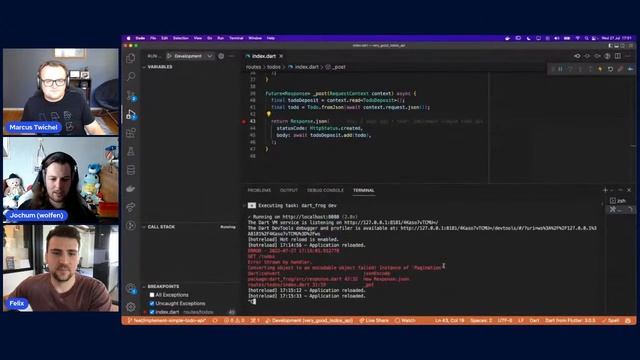Click the hot reload lightning icon
Screen dimensions: 640x360
click(600, 69)
